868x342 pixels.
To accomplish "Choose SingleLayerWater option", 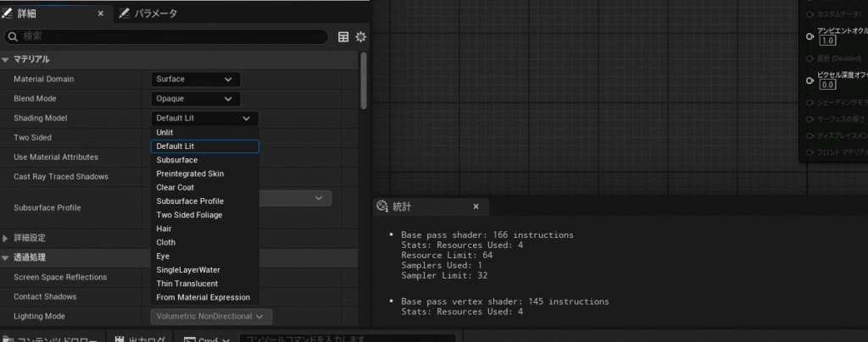I will (205, 270).
